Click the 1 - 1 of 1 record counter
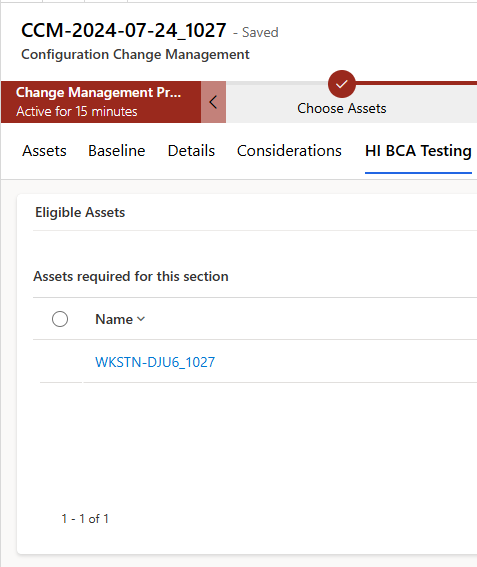477x567 pixels. (85, 519)
